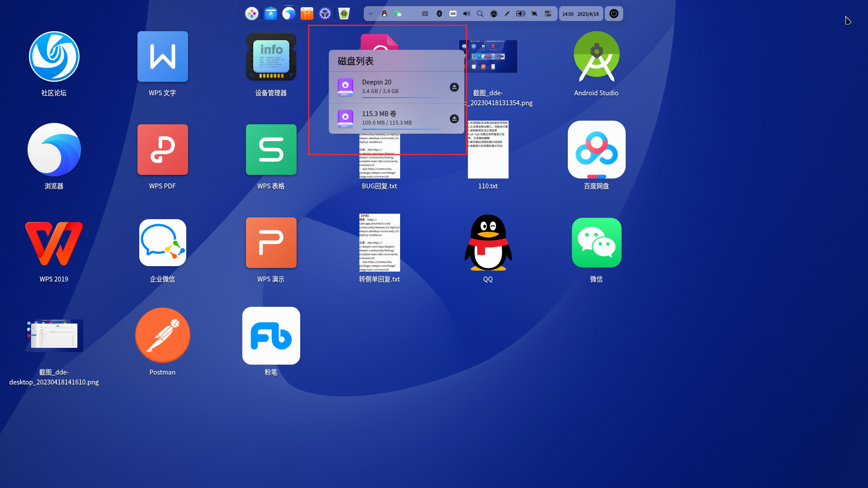The height and width of the screenshot is (488, 868).
Task: Select the 截图_dde-desktop_20230418141610.png thumbnail
Action: tap(54, 336)
